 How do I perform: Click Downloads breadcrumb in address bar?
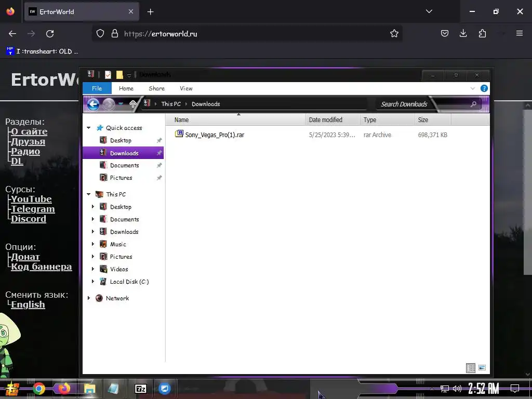(x=206, y=104)
